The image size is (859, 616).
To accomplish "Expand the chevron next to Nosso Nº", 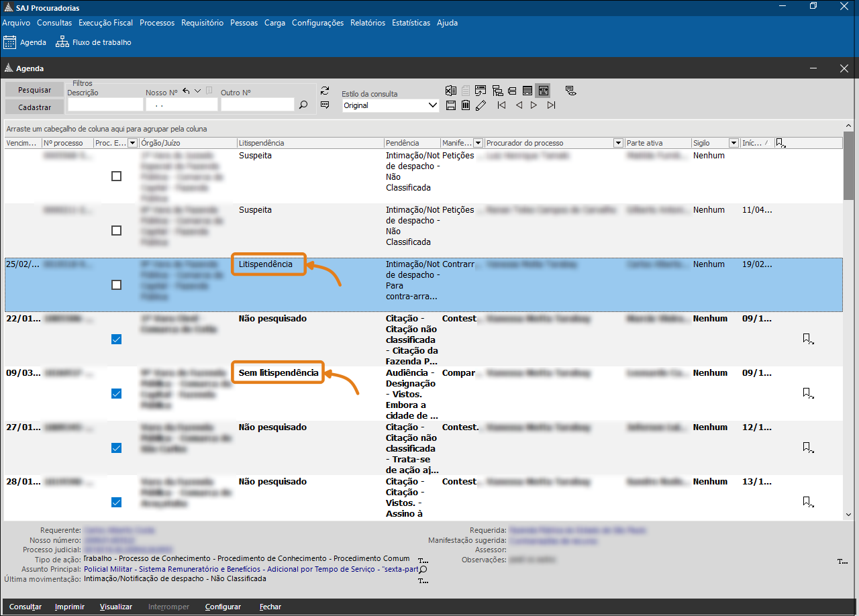I will (197, 91).
